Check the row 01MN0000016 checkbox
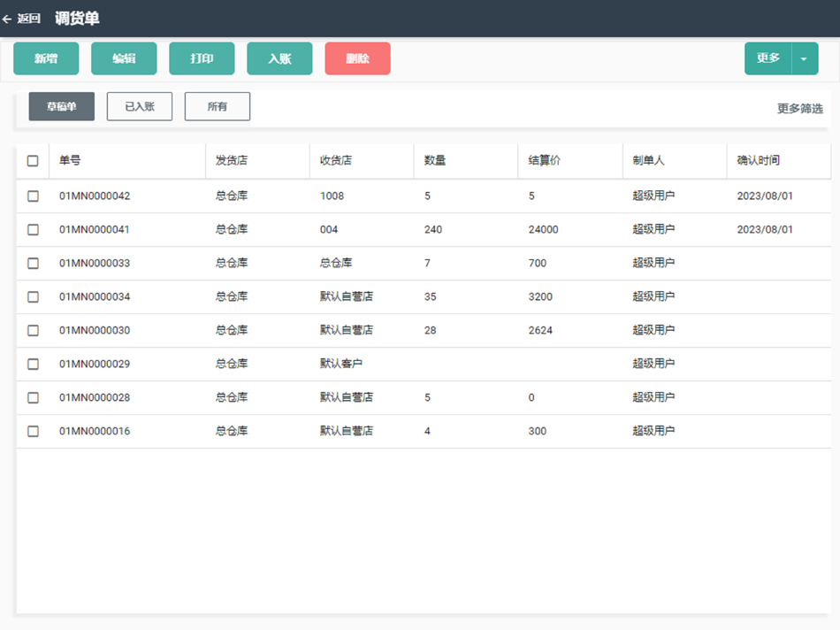 coord(33,431)
